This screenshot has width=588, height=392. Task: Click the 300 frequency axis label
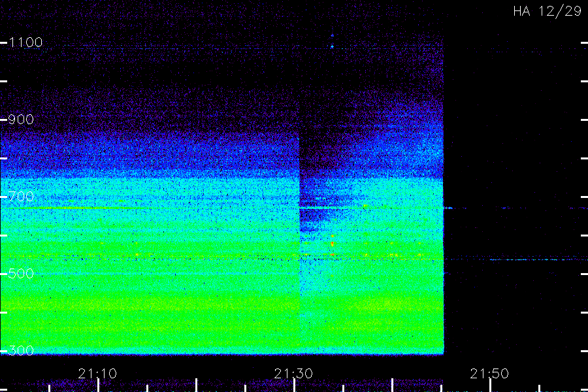[21, 351]
